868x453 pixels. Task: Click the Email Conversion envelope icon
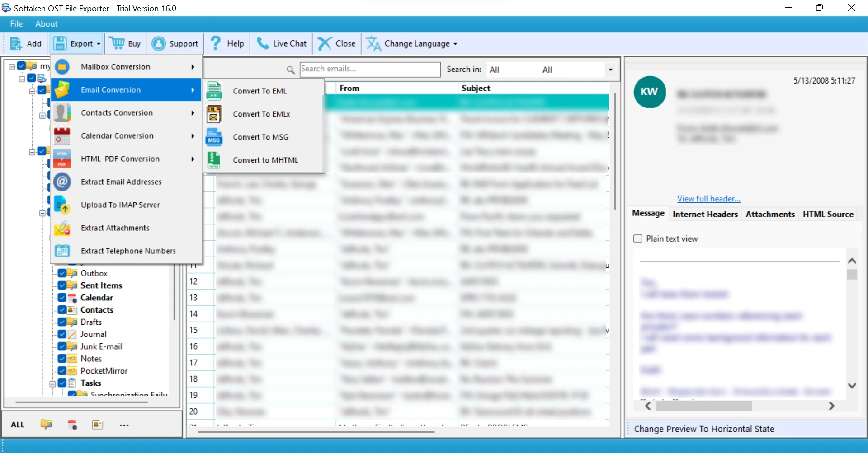[x=62, y=90]
